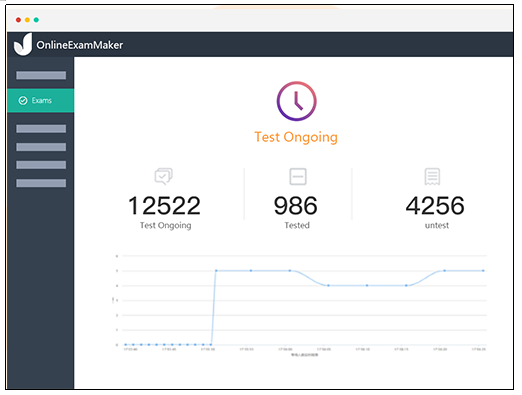Screen dimensions: 522x395
Task: Click the untest label
Action: (437, 226)
